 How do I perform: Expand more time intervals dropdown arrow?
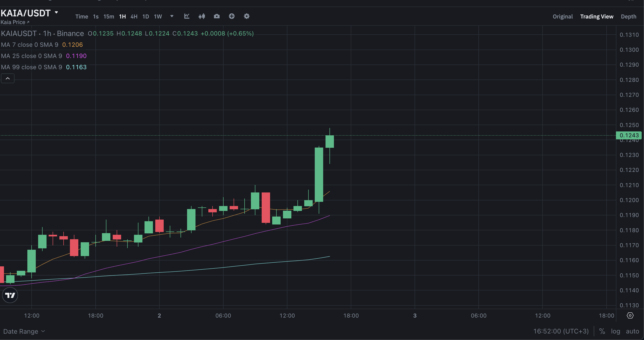point(172,16)
